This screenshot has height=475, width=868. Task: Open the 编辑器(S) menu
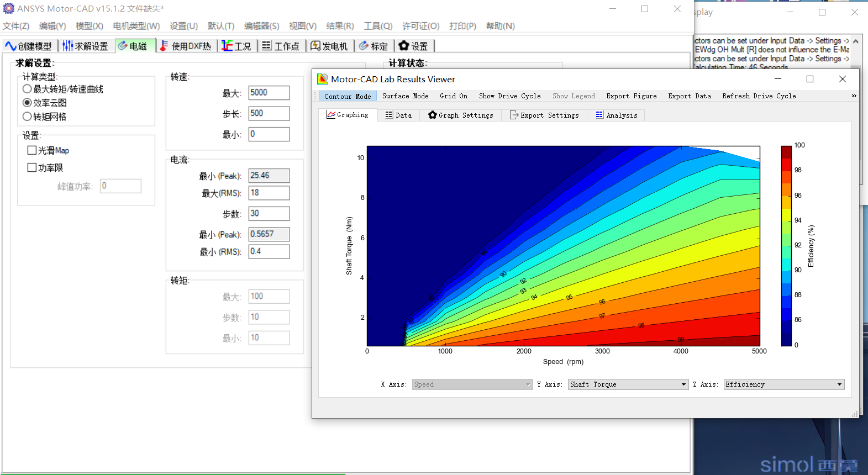[x=262, y=26]
